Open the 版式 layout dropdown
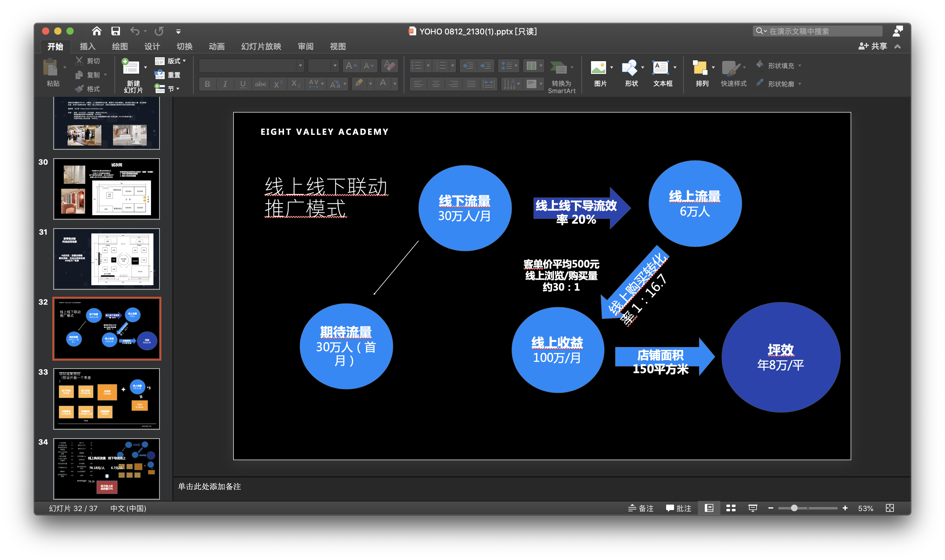945x560 pixels. coord(170,61)
